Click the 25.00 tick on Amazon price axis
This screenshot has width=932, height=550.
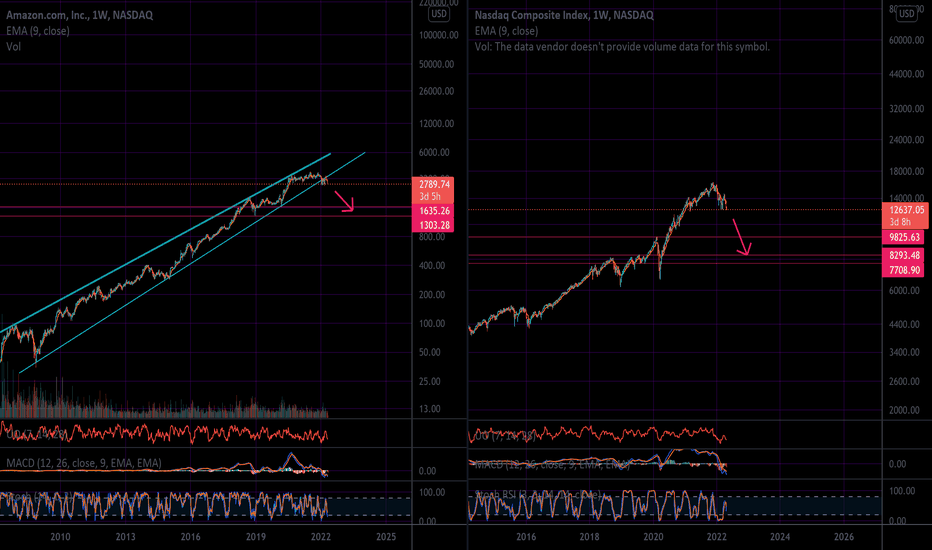coord(429,381)
